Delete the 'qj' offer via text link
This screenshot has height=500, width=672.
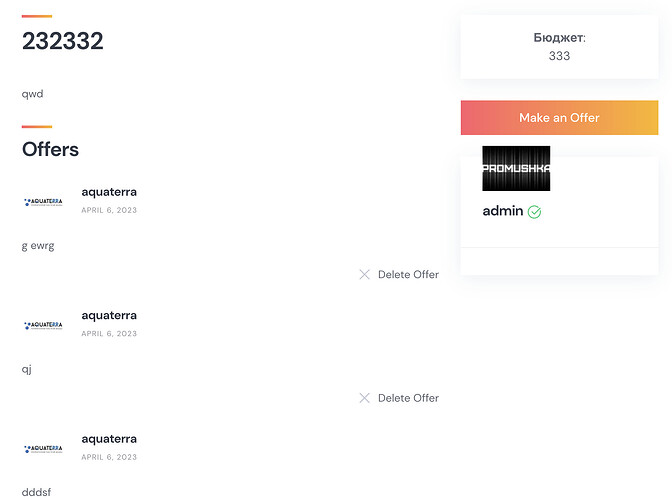(408, 398)
